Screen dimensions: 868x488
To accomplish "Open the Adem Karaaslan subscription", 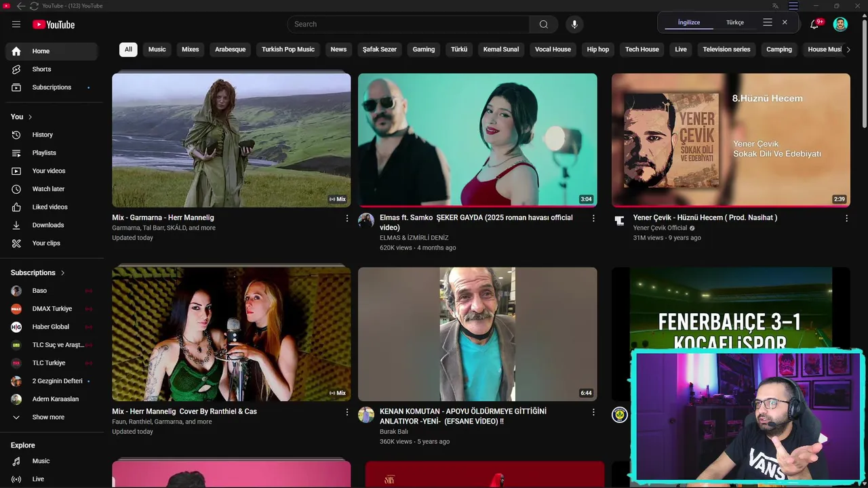I will tap(52, 399).
